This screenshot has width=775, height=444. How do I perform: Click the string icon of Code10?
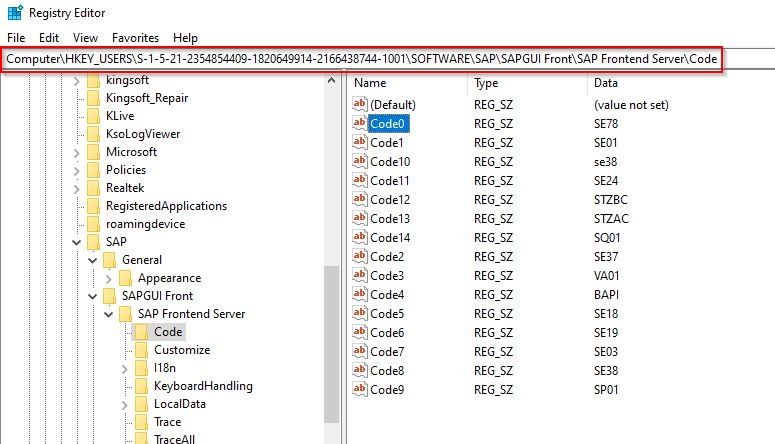[360, 161]
